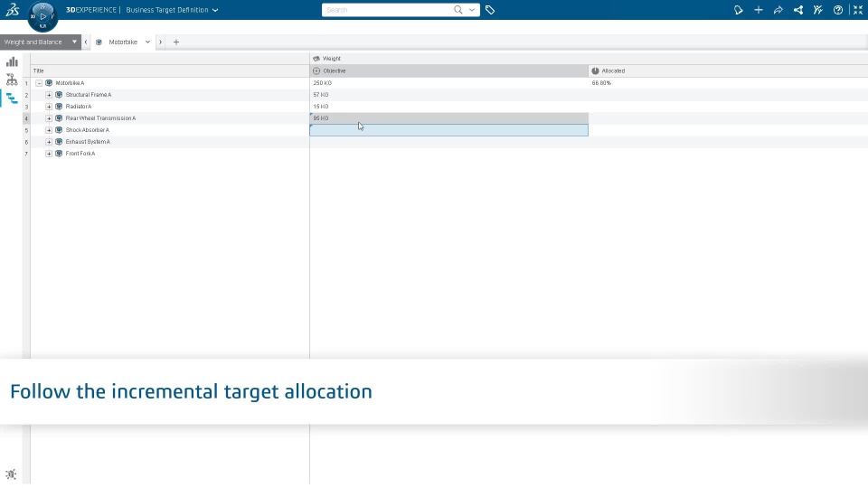Click the Shock Absorber A product icon
This screenshot has width=868, height=488.
coord(59,130)
